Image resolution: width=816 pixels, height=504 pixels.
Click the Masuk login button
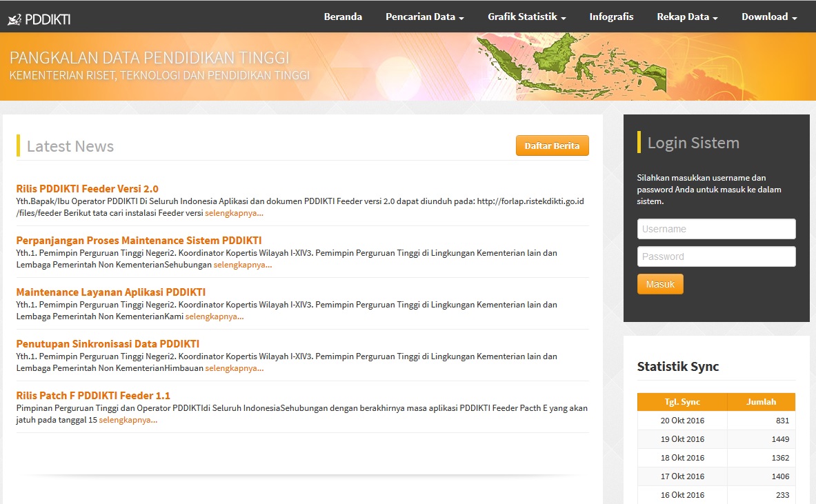point(659,283)
